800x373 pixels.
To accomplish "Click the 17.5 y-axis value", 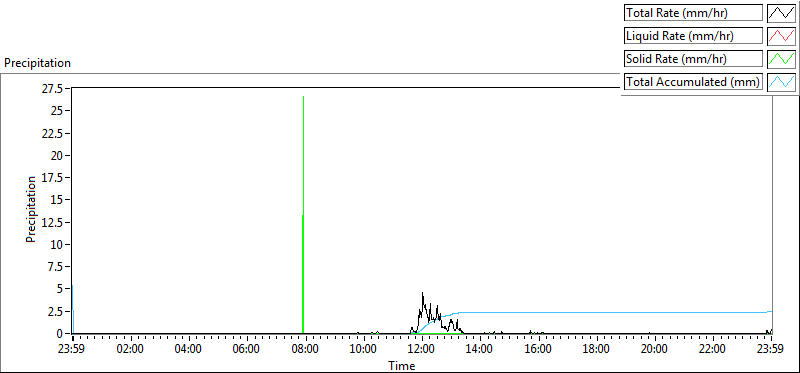I will pos(52,178).
